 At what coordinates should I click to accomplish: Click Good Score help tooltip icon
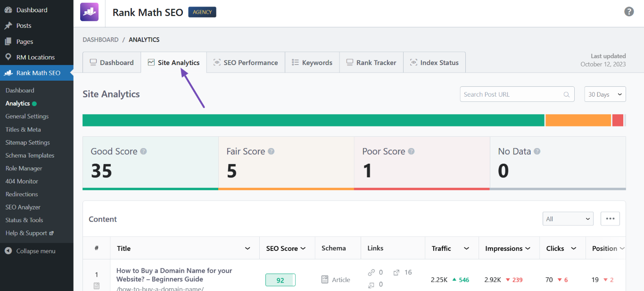[x=143, y=151]
